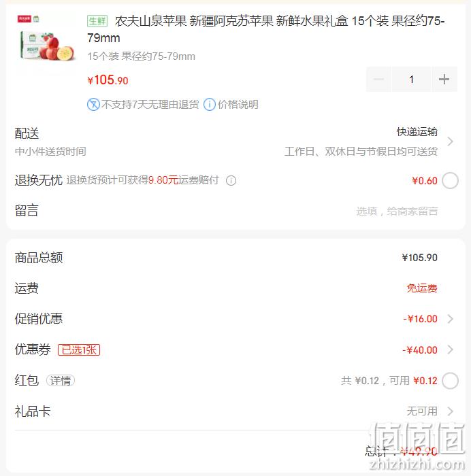Screen dimensions: 471x476
Task: Click the quantity field showing 1
Action: coord(411,80)
